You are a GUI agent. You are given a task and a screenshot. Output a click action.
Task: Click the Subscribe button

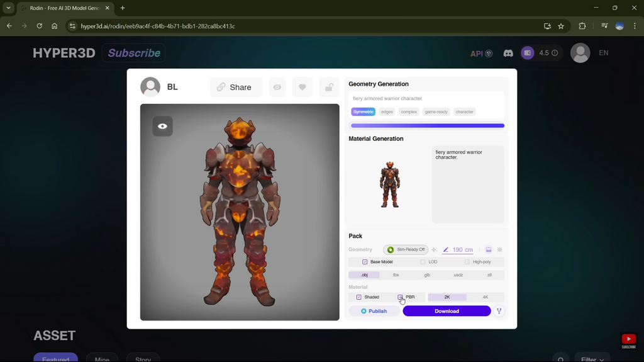point(134,53)
